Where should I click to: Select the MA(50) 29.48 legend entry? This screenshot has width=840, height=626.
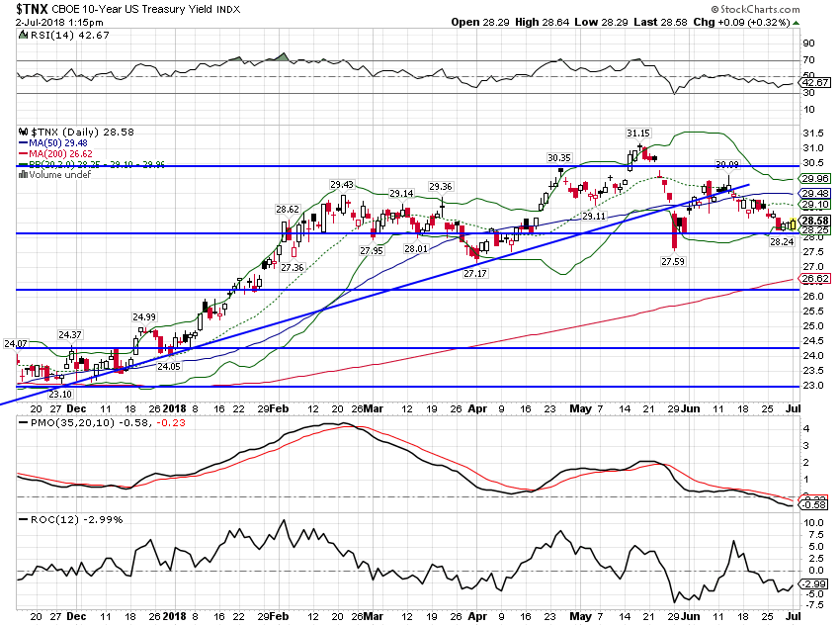58,143
